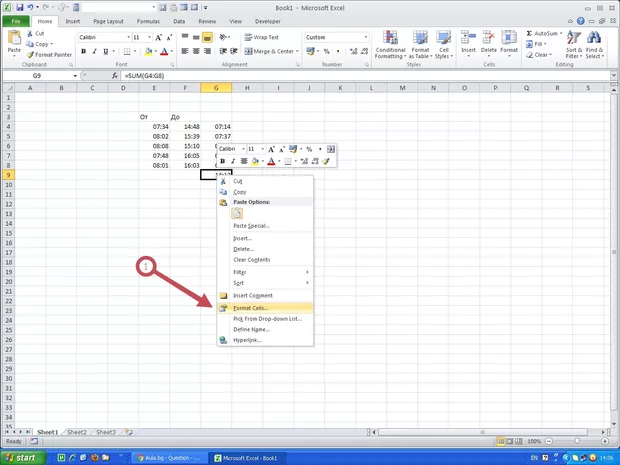Click the Insert cells icon in ribbon

point(469,38)
